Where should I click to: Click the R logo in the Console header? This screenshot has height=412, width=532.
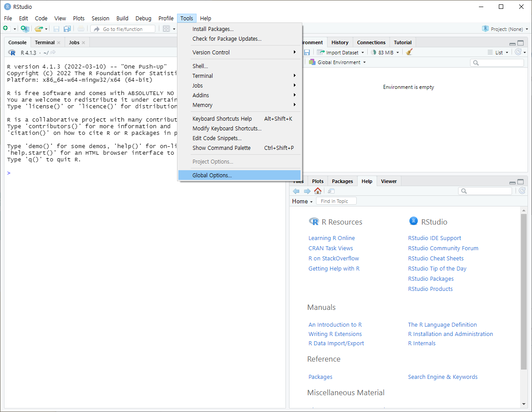(12, 53)
